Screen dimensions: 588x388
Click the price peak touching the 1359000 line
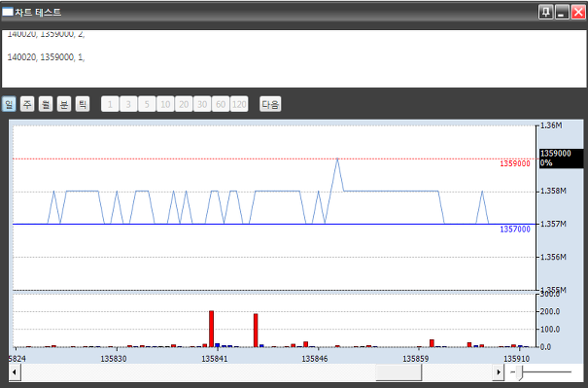click(x=337, y=159)
